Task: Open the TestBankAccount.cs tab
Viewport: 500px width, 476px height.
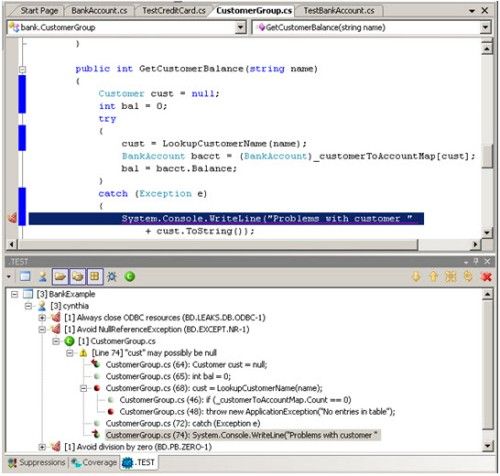Action: tap(339, 11)
